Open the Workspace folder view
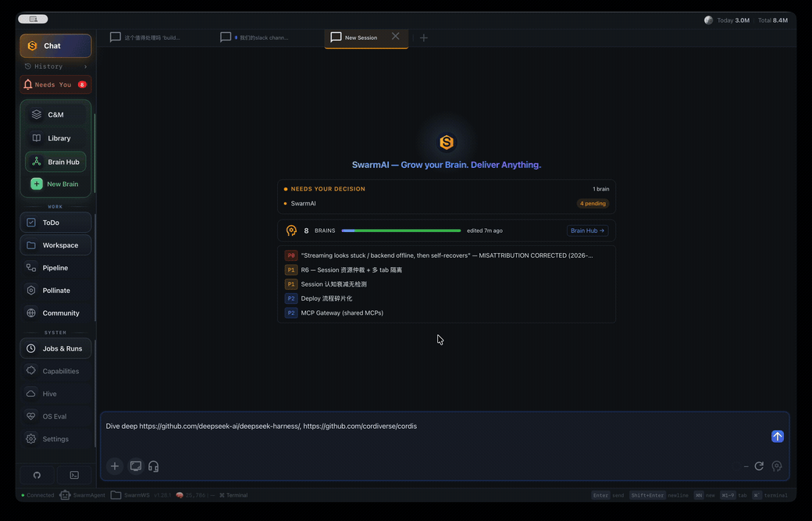Screen dimensions: 812x521 (55, 245)
